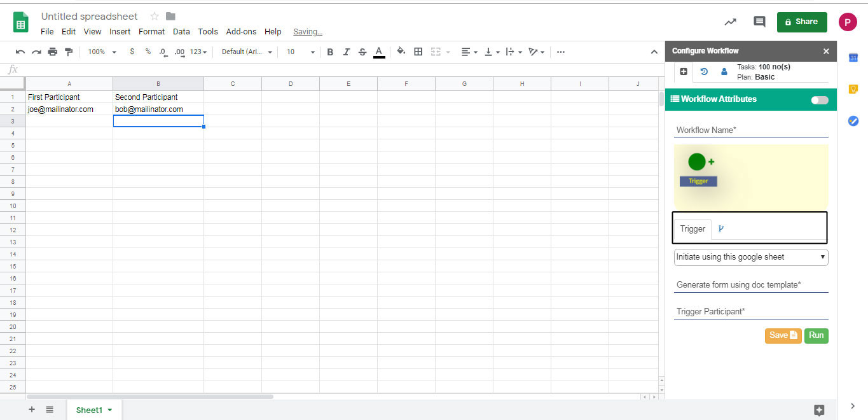The width and height of the screenshot is (868, 420).
Task: Move spreadsheet with folder icon
Action: [170, 17]
